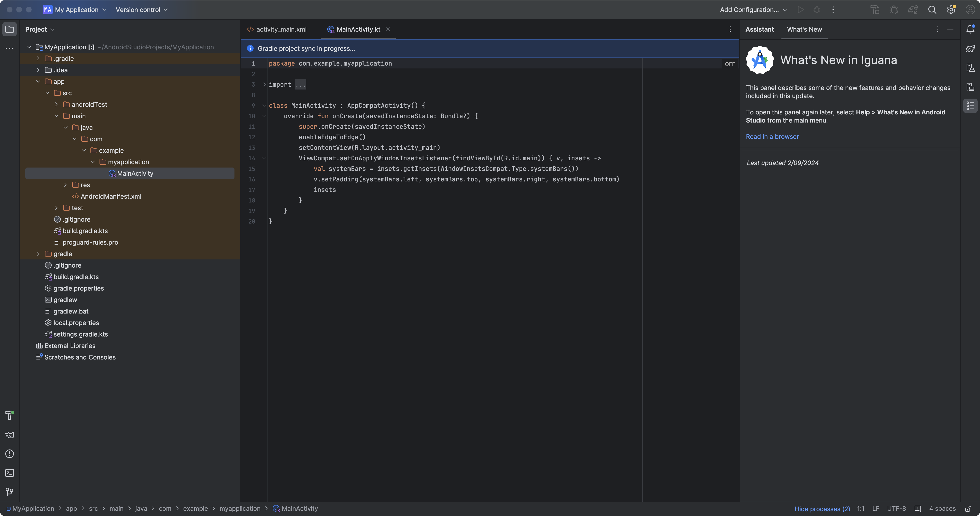980x516 pixels.
Task: Open the Project tool window folder icon
Action: 10,29
